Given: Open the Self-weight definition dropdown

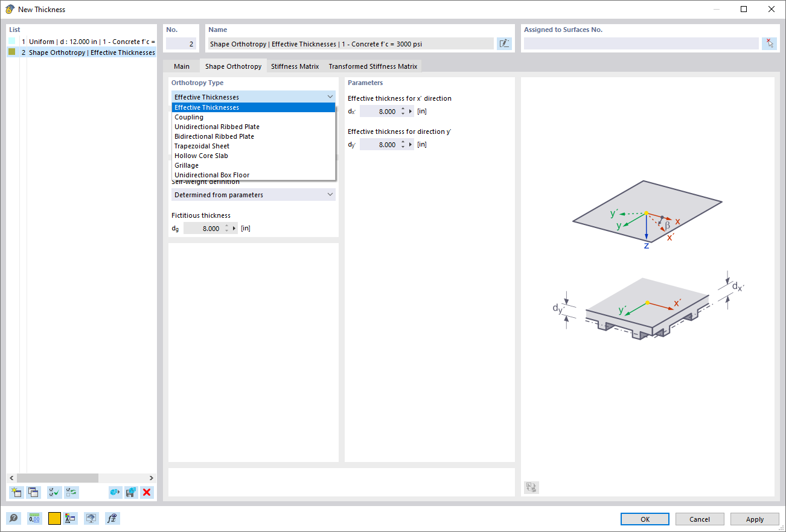Looking at the screenshot, I should [253, 194].
